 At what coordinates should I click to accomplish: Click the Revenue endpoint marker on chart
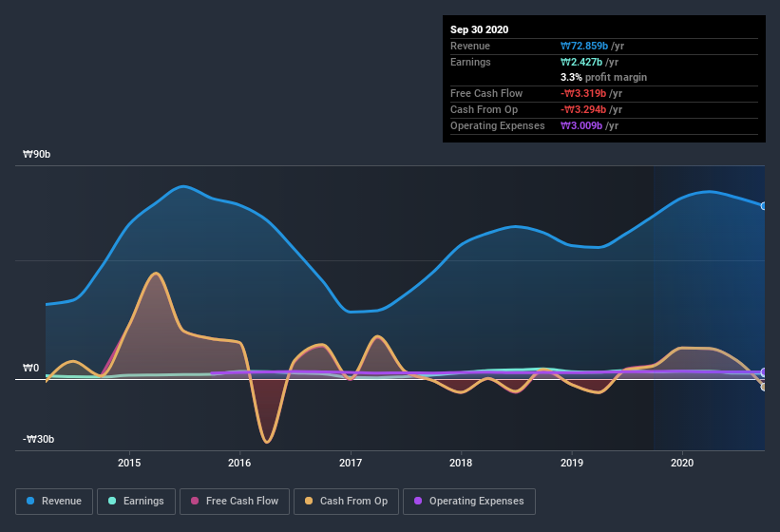(x=763, y=205)
